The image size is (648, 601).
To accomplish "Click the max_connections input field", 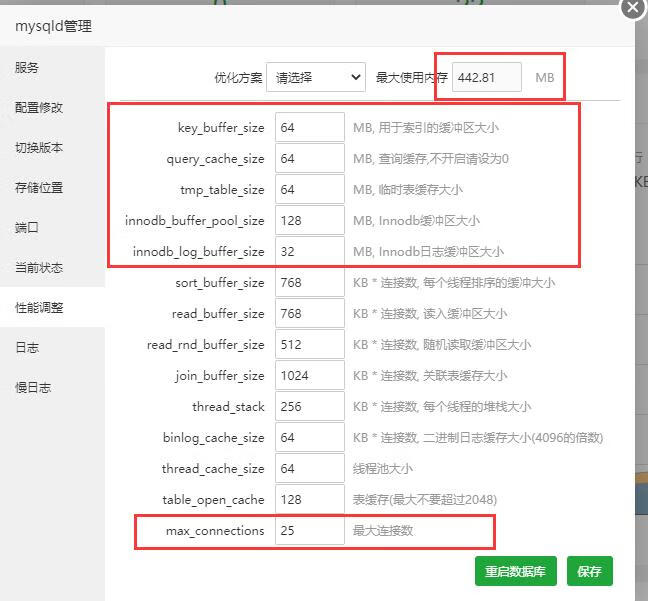I will (309, 531).
